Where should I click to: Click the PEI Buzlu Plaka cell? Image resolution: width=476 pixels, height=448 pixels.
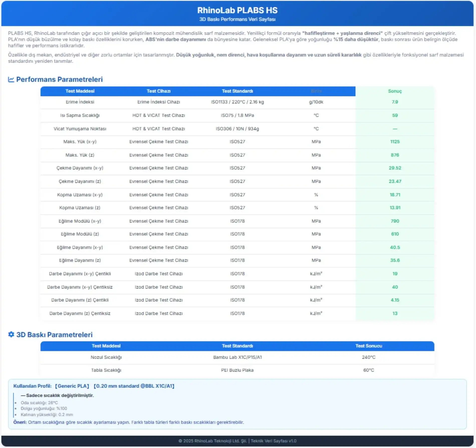(237, 370)
